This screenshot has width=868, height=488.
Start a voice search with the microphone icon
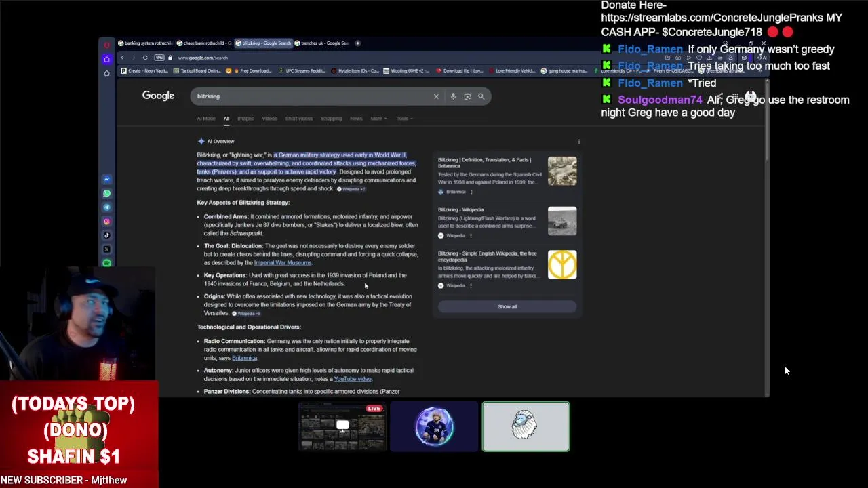pyautogui.click(x=453, y=96)
